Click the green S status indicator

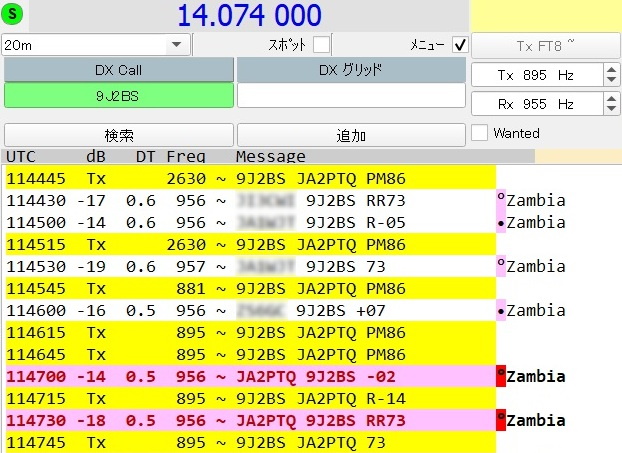pos(12,14)
